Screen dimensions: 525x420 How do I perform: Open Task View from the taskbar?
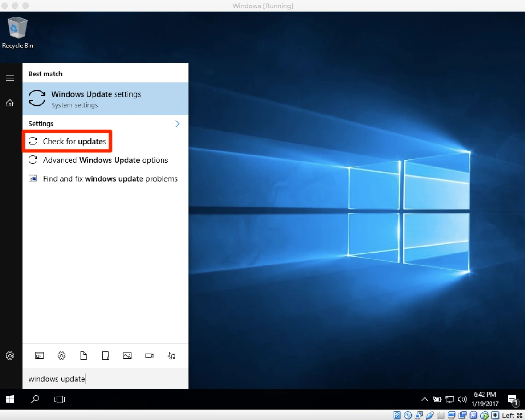59,399
